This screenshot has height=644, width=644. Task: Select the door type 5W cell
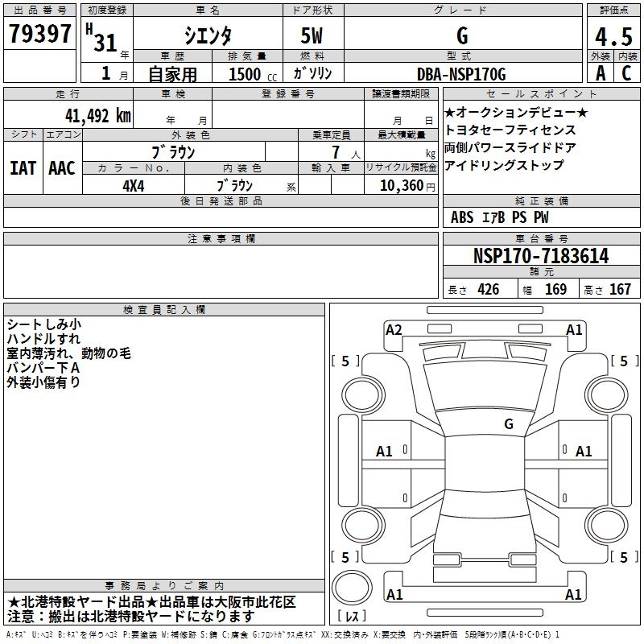pyautogui.click(x=313, y=36)
